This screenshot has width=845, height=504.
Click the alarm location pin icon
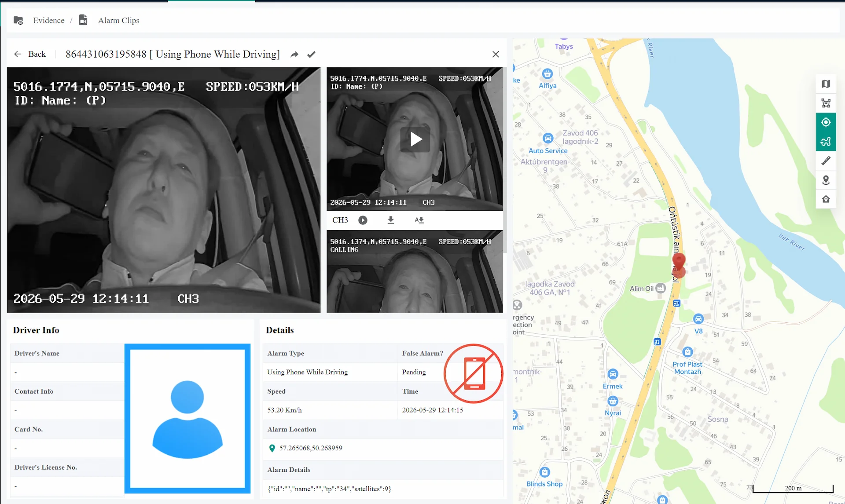(272, 448)
